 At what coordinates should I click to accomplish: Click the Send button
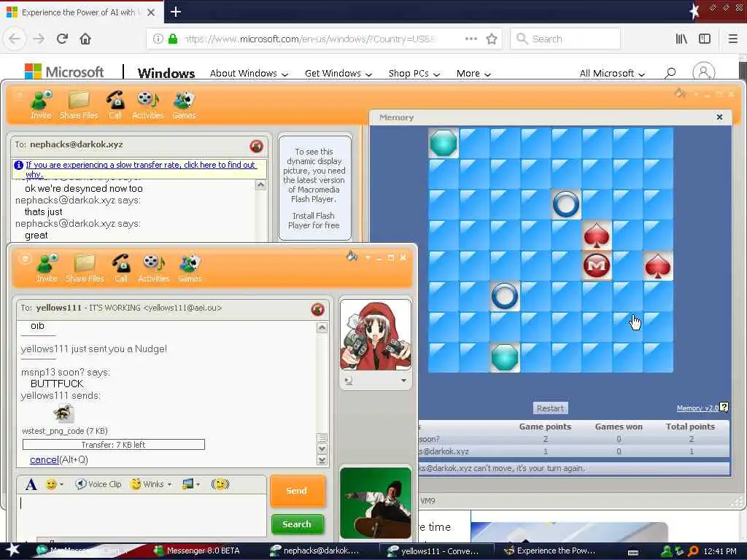(298, 491)
